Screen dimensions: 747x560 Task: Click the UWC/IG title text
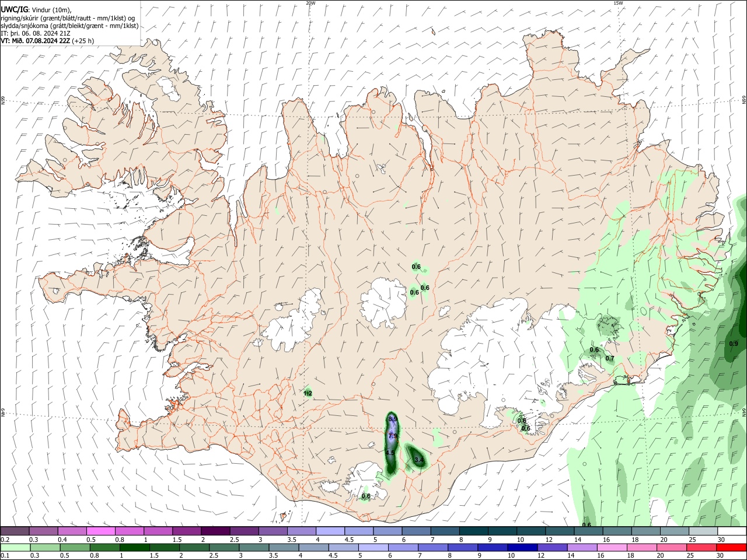point(14,9)
